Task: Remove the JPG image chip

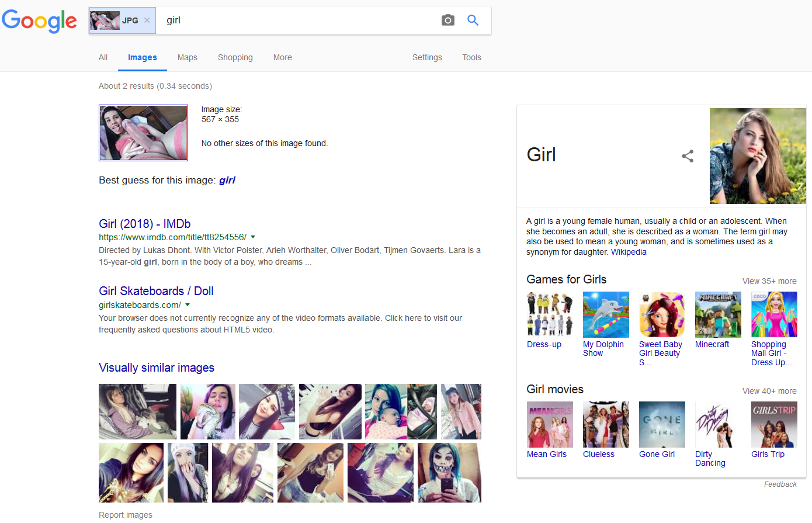Action: coord(147,20)
